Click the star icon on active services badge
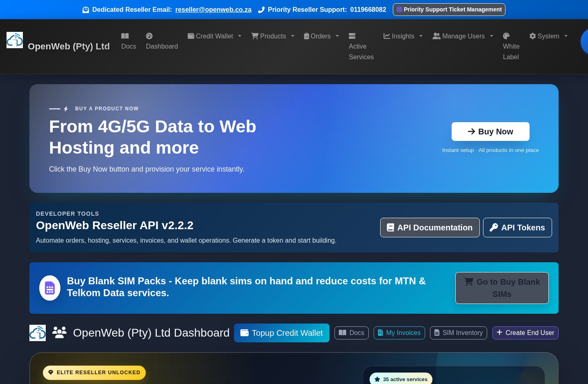 pyautogui.click(x=377, y=379)
